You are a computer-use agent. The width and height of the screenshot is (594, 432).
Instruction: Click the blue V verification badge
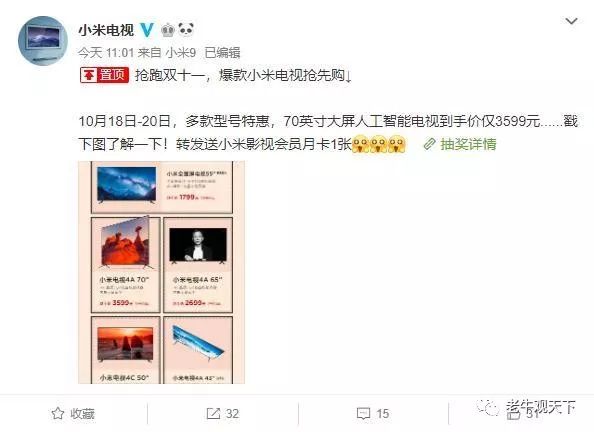(147, 30)
